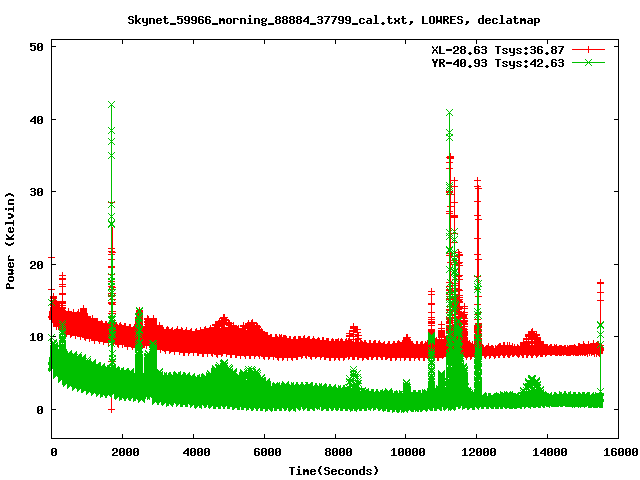This screenshot has width=640, height=480.
Task: Click y-axis tick label 10
Action: click(36, 337)
